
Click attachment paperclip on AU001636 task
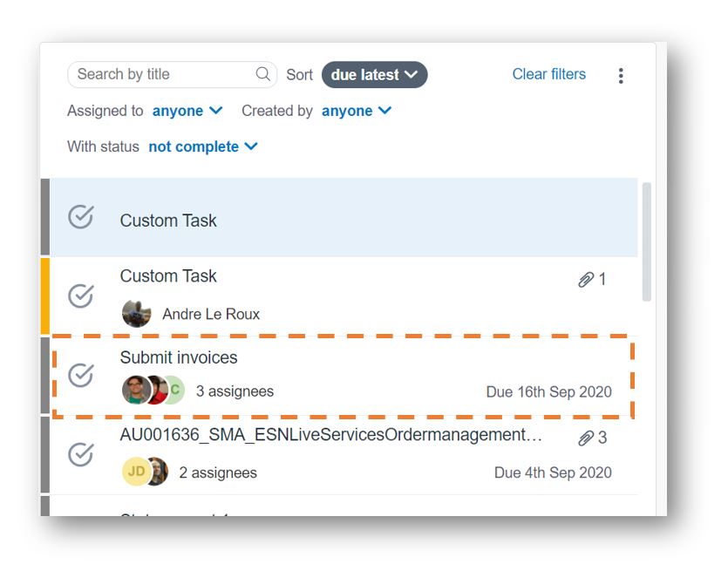(x=586, y=438)
